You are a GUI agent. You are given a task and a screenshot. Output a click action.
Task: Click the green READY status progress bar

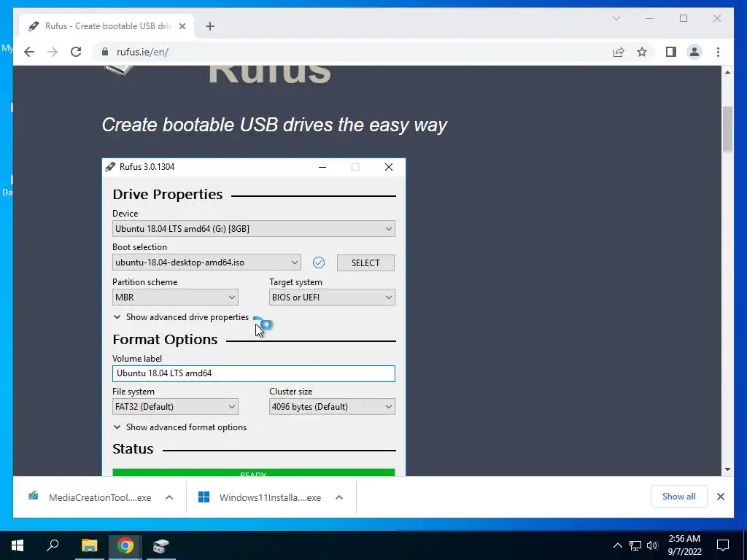pyautogui.click(x=253, y=472)
